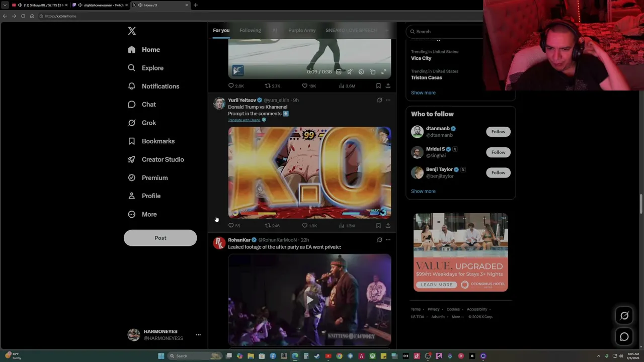Share the top video post

[388, 86]
